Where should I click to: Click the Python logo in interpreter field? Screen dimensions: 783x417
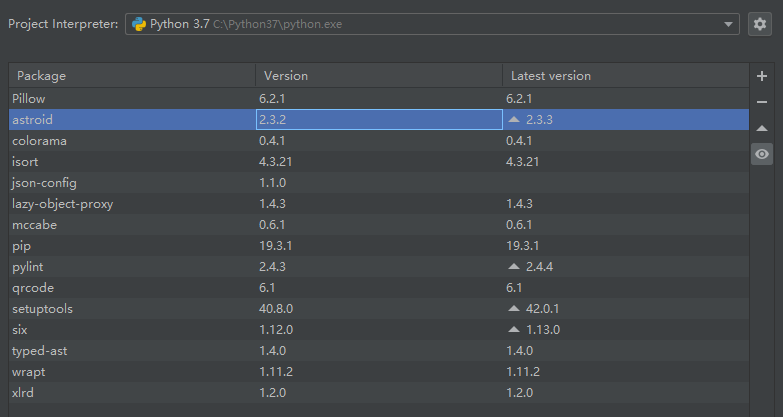[x=138, y=24]
